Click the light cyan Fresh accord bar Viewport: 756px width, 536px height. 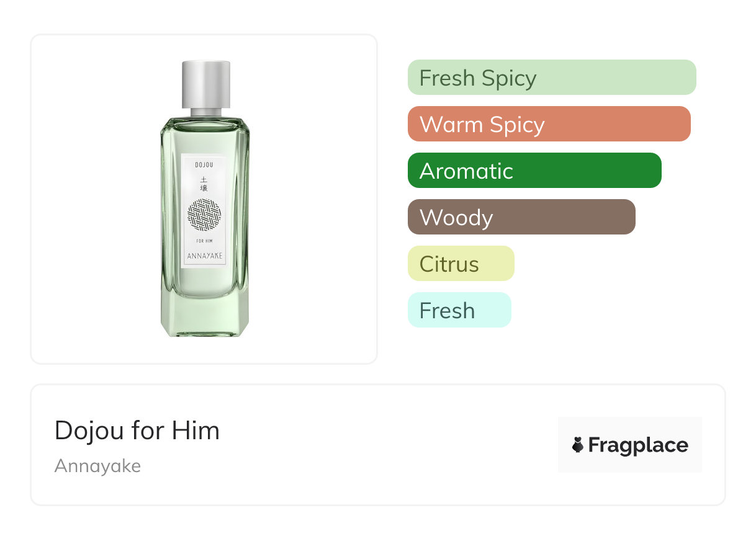point(459,310)
